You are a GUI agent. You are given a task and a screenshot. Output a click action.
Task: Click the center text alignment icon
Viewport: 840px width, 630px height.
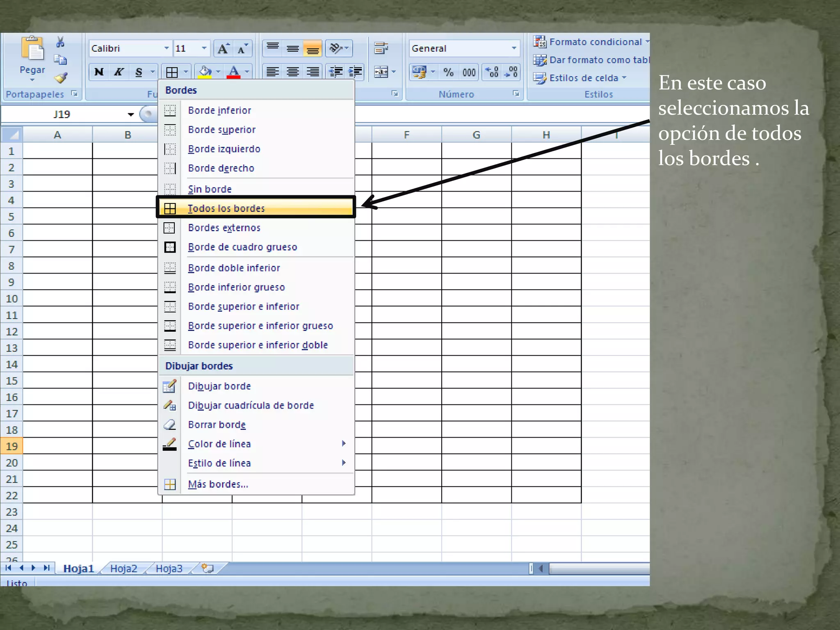pyautogui.click(x=293, y=72)
